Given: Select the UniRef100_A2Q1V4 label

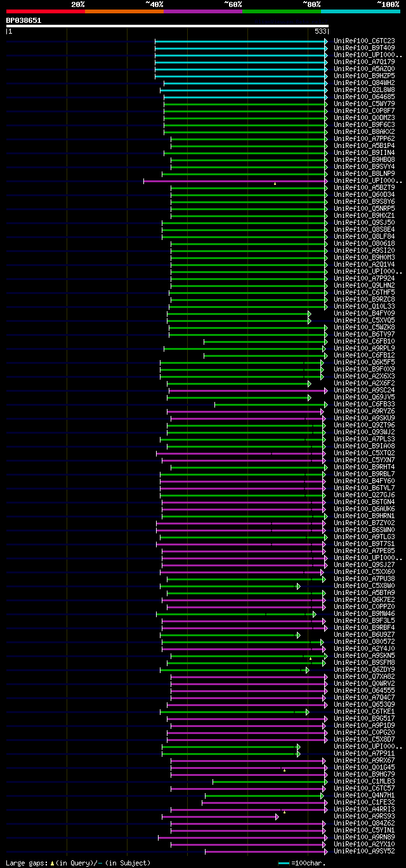Looking at the screenshot, I should pyautogui.click(x=364, y=265).
